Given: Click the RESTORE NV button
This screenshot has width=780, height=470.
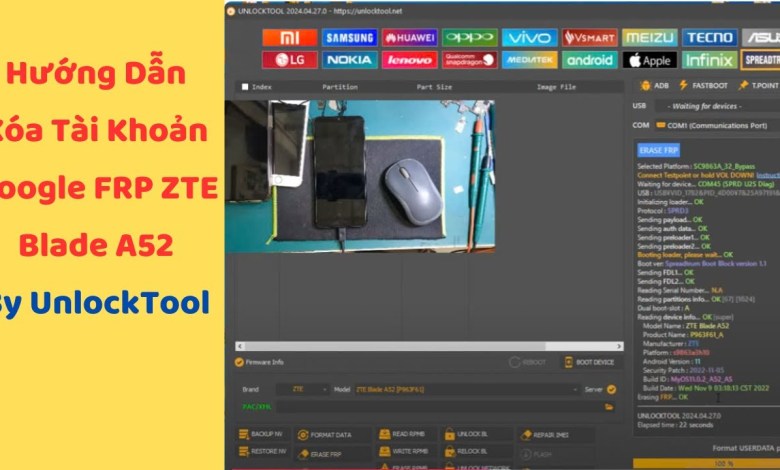Looking at the screenshot, I should coord(263,452).
